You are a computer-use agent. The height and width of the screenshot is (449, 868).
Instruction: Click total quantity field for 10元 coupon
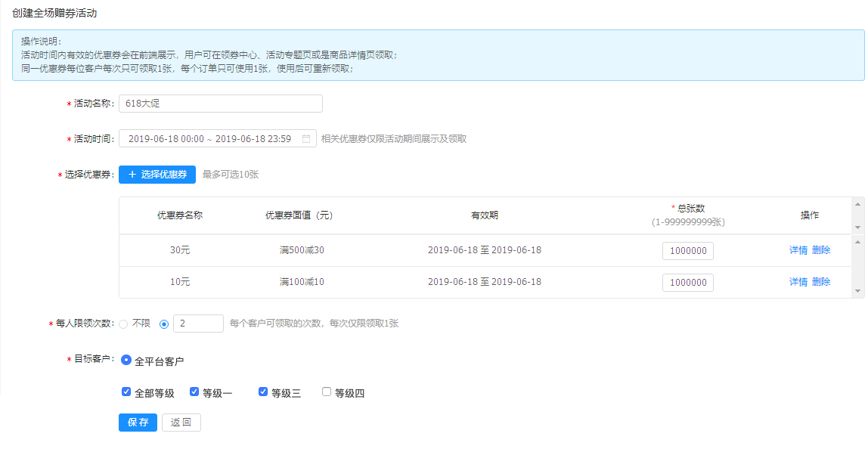(x=688, y=283)
